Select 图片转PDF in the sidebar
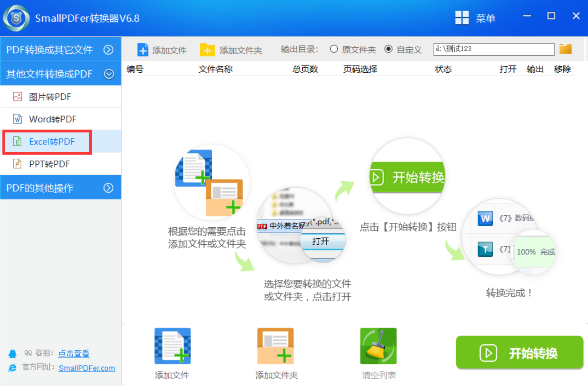Image resolution: width=588 pixels, height=386 pixels. coord(50,97)
